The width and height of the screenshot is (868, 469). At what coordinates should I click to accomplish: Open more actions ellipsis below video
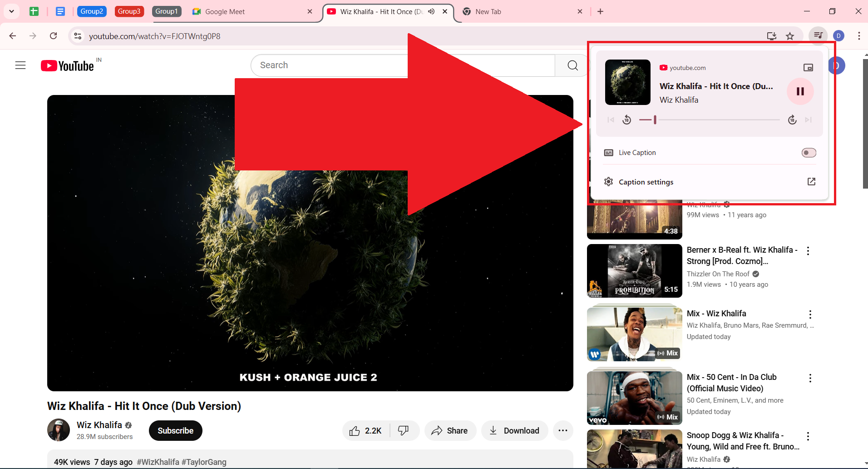click(x=563, y=431)
